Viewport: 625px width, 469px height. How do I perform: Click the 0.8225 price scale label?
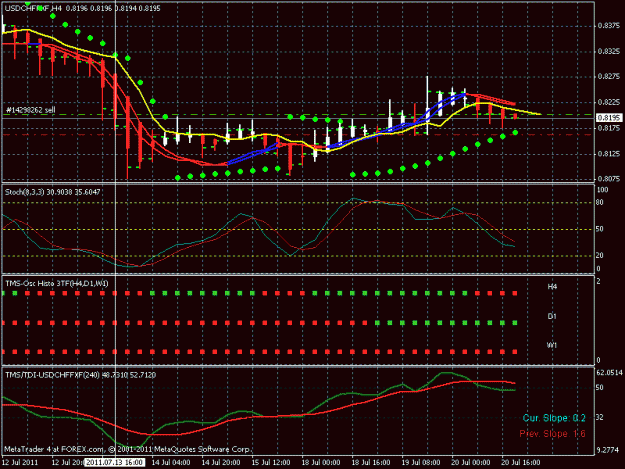click(x=609, y=102)
